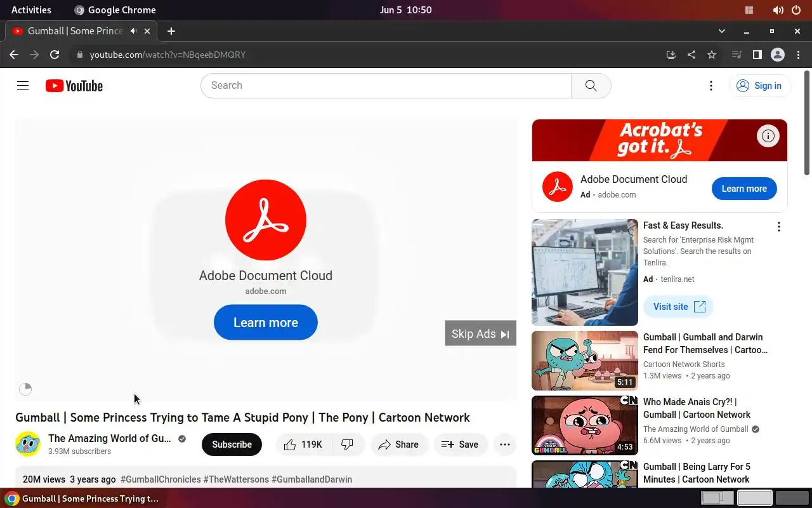Viewport: 812px width, 508px height.
Task: Click the #TheWattersons hashtag
Action: [x=236, y=479]
